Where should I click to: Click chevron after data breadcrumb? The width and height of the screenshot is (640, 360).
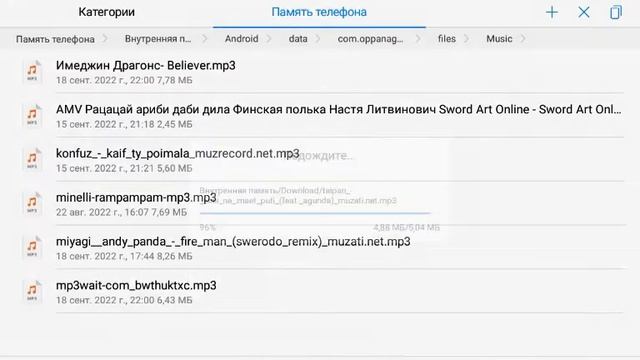(x=318, y=39)
